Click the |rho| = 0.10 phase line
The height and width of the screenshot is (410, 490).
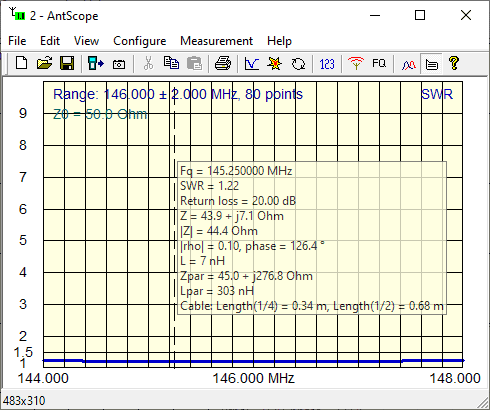click(252, 246)
